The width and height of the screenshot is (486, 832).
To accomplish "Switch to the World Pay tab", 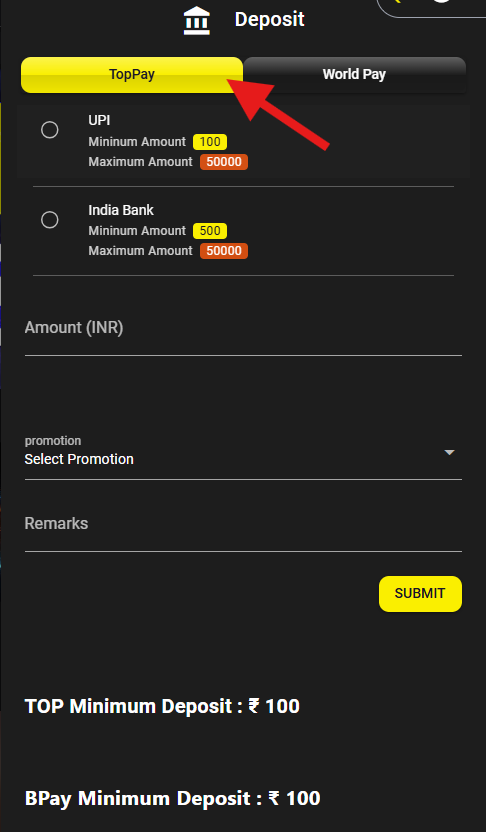I will (354, 75).
